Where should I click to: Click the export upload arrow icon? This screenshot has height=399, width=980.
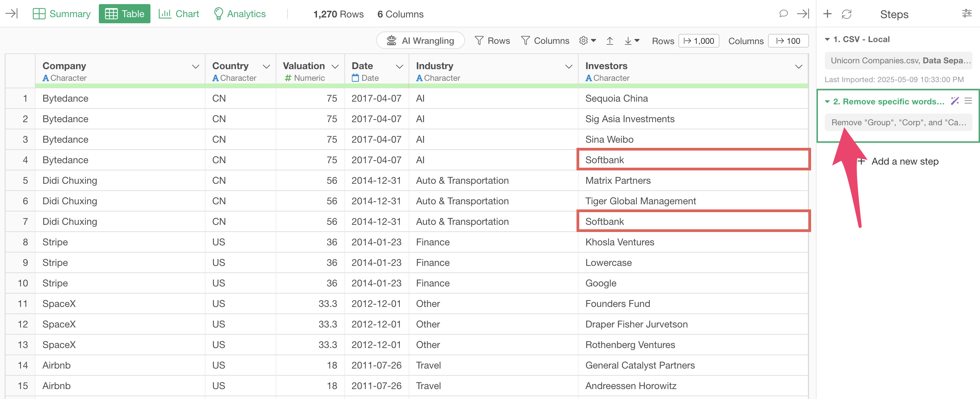[x=609, y=41]
